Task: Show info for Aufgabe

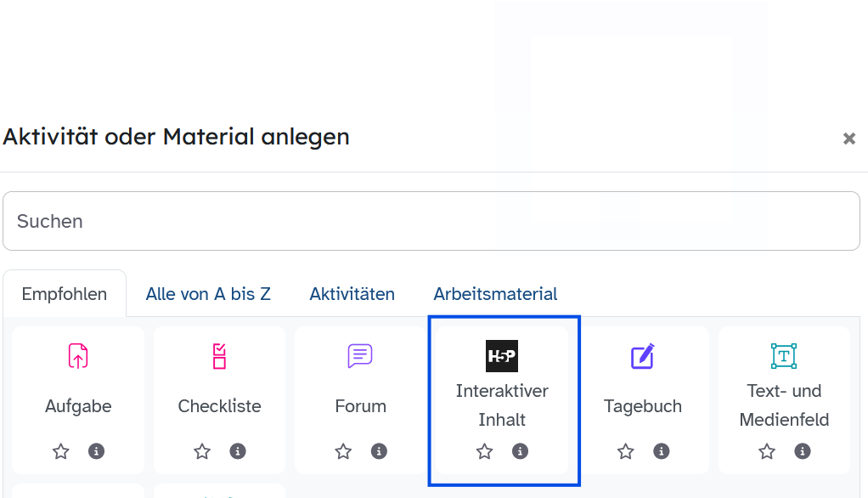Action: pos(97,451)
